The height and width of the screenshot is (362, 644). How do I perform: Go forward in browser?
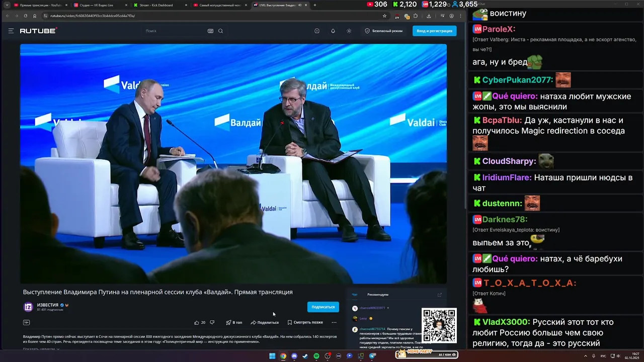pyautogui.click(x=16, y=16)
